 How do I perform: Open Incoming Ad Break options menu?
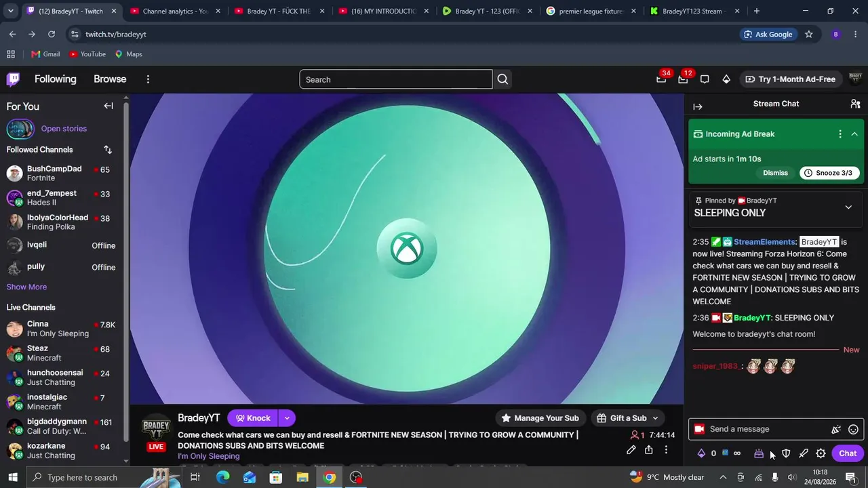840,134
